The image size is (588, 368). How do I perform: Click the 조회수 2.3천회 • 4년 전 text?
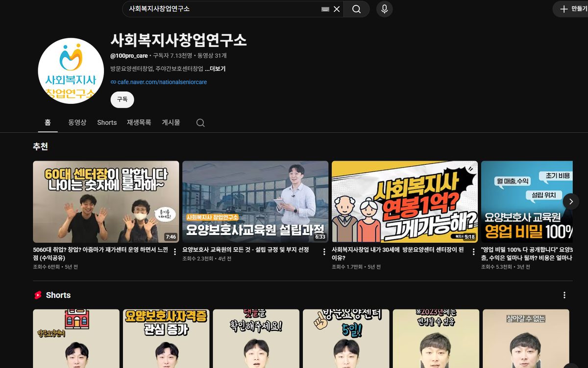pos(207,258)
